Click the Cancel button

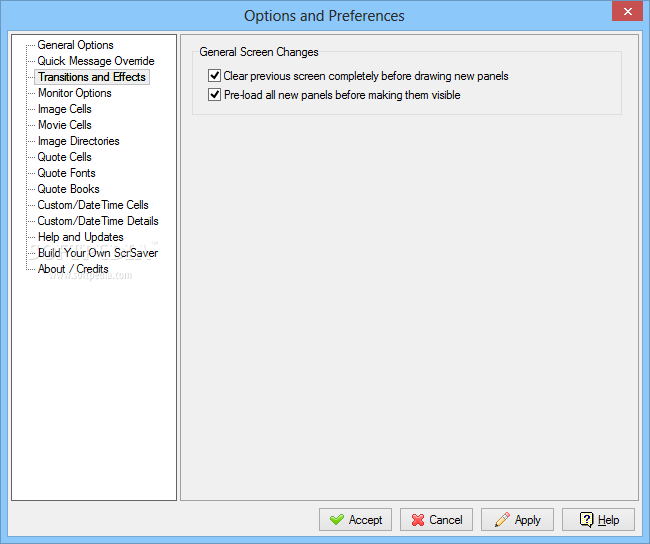pos(436,520)
